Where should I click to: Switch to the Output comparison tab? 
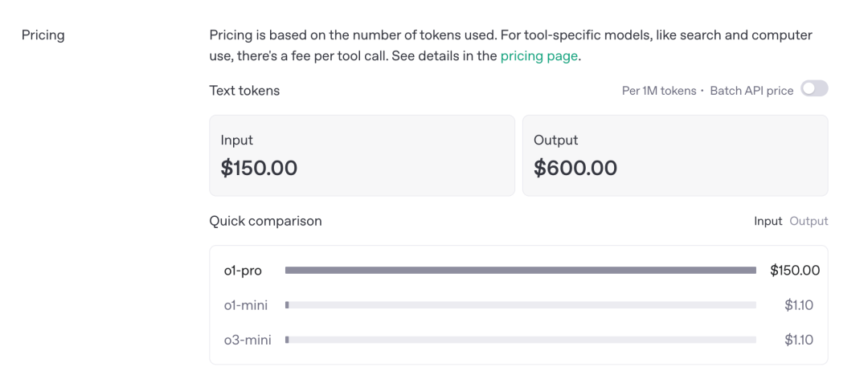[809, 221]
